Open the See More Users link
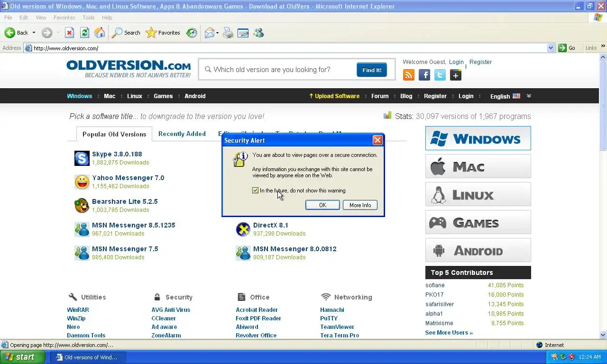Image resolution: width=607 pixels, height=364 pixels. pos(449,333)
